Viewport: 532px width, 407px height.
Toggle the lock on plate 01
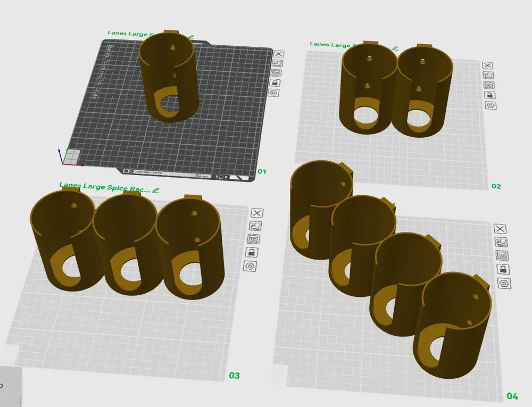tap(275, 83)
